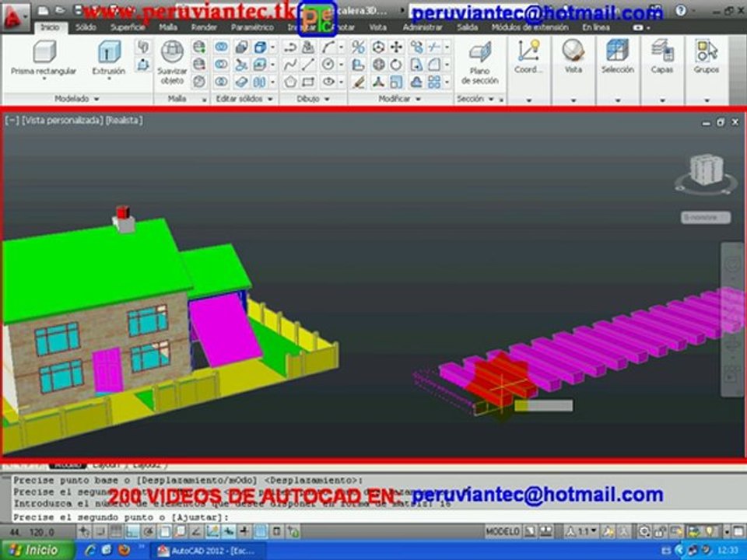
Task: Choose the Polyline tool in Dibujo panel
Action: (x=290, y=47)
